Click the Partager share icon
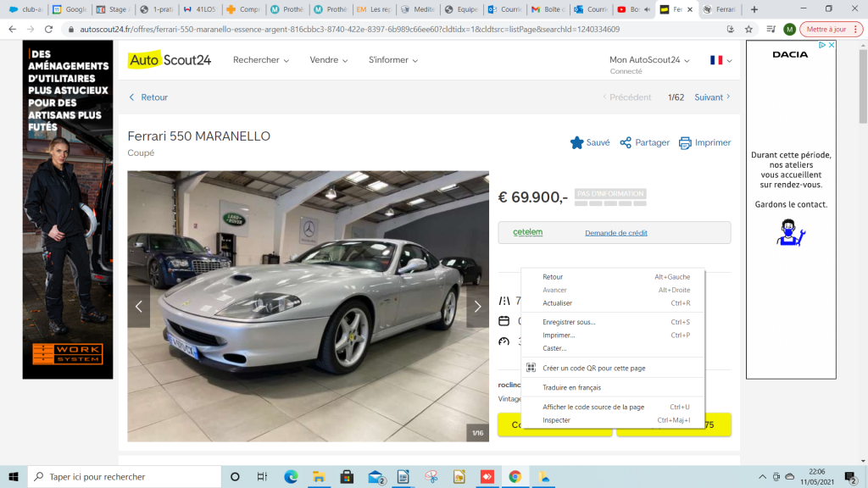 point(626,142)
